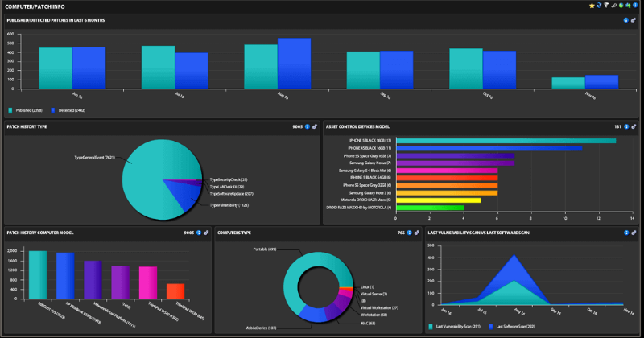This screenshot has height=338, width=644.
Task: Select the IPHONE 5 BLACK 64GB red bar
Action: 447,178
